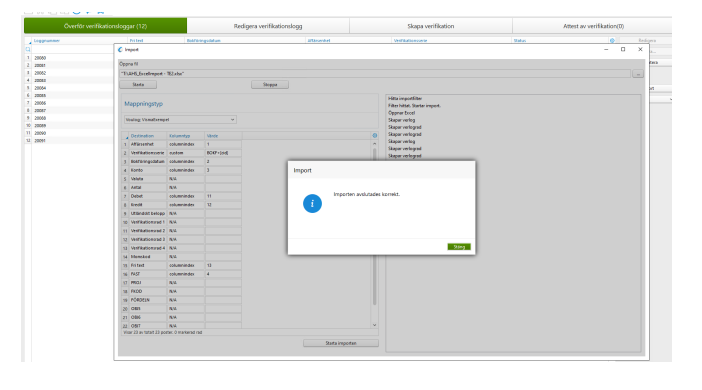Select the log row 20087
702x390 pixels.
(69, 111)
